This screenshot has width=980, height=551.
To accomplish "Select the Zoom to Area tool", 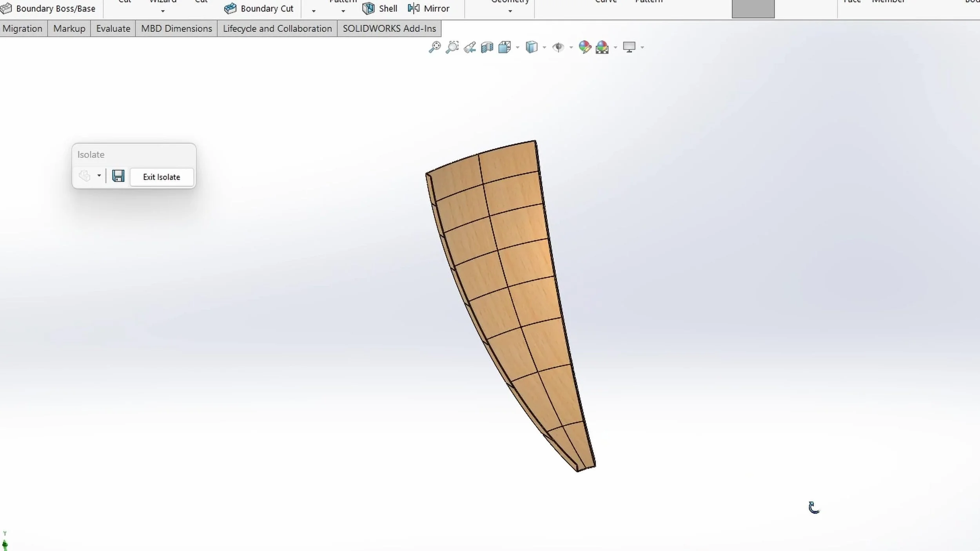I will click(x=452, y=47).
